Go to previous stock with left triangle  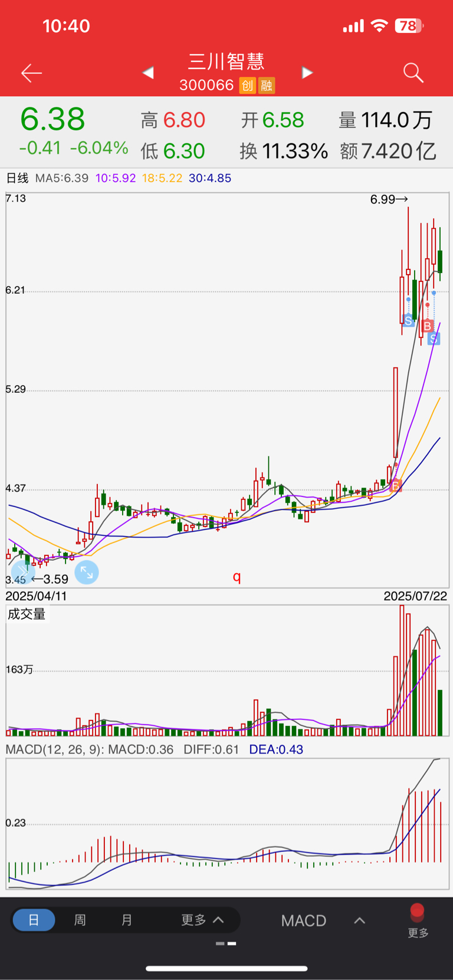[148, 73]
